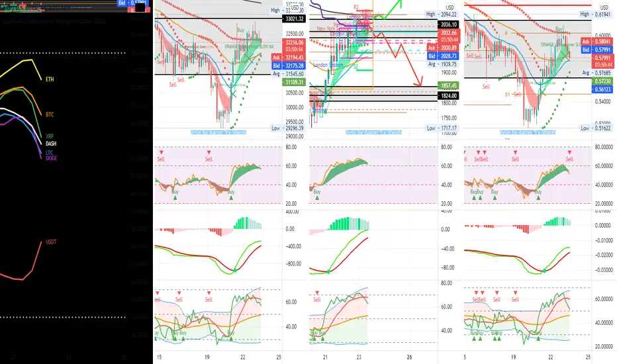Select the P pivot label on XRP chart

pyautogui.click(x=506, y=34)
